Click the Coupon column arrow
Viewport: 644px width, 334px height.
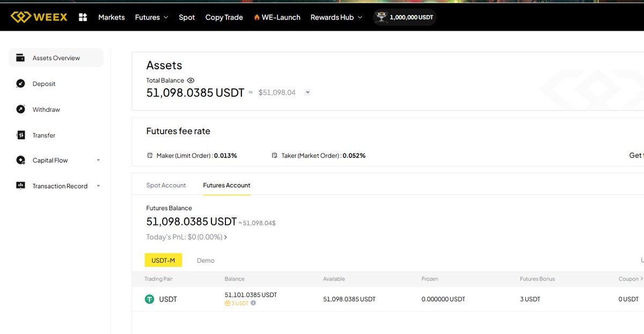tap(641, 279)
